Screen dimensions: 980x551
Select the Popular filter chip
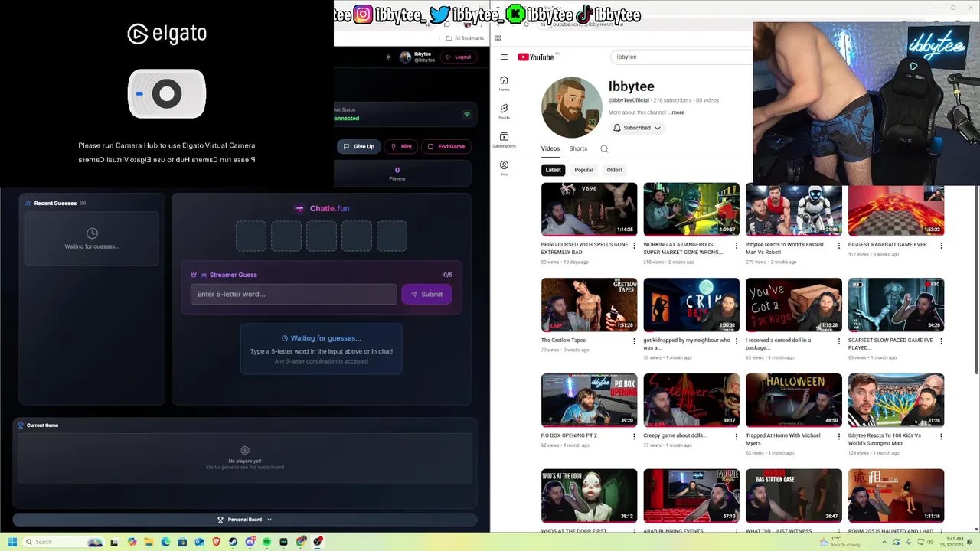(584, 170)
